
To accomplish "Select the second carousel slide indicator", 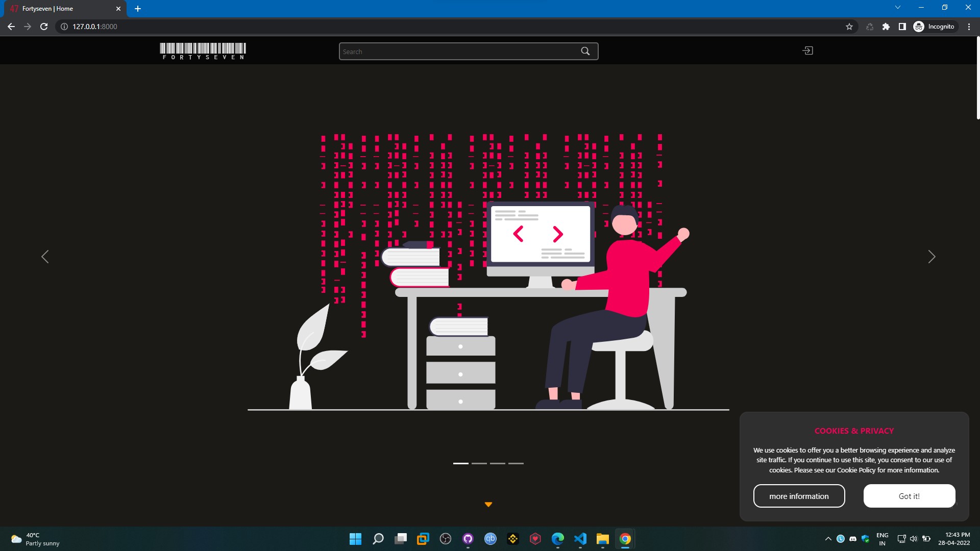I will click(479, 463).
